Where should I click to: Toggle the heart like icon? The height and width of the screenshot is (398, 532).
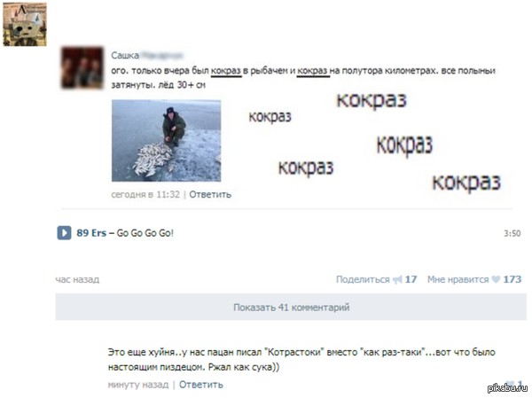tap(496, 279)
